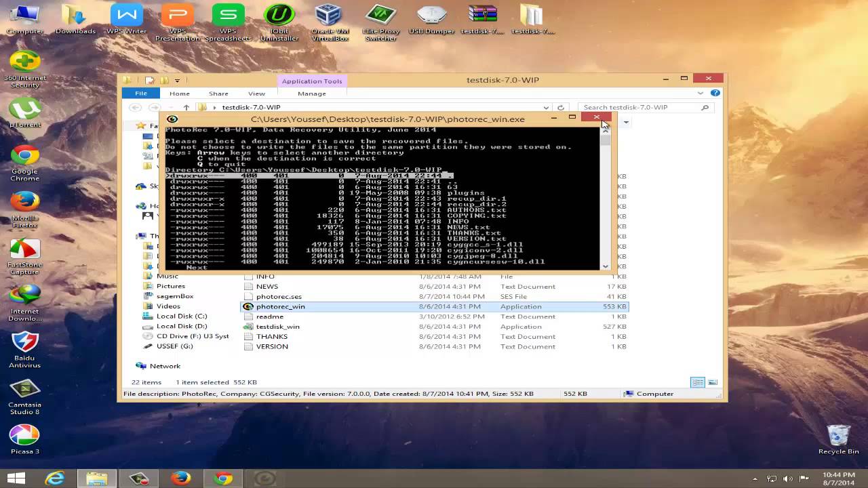The height and width of the screenshot is (488, 868).
Task: Switch to PhotoRec console on taskbar
Action: click(265, 479)
